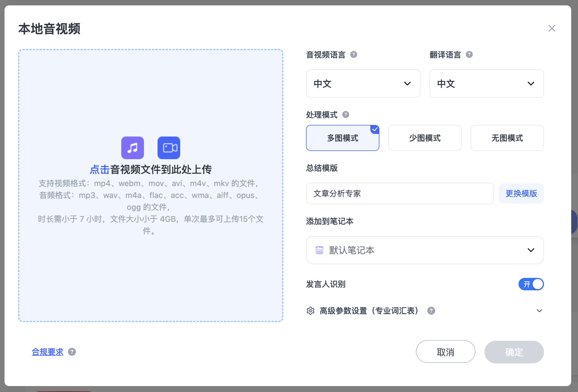Image resolution: width=578 pixels, height=392 pixels.
Task: Select 少图模式 processing mode
Action: click(x=425, y=138)
